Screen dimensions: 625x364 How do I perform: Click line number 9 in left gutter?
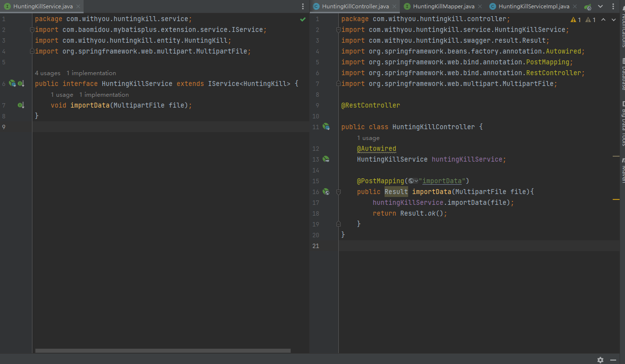3,127
